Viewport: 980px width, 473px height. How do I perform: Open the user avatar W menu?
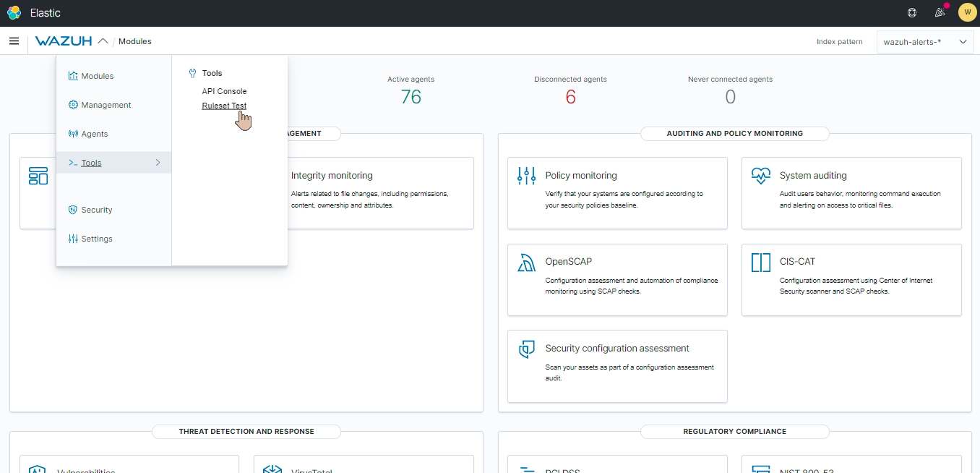pyautogui.click(x=967, y=12)
